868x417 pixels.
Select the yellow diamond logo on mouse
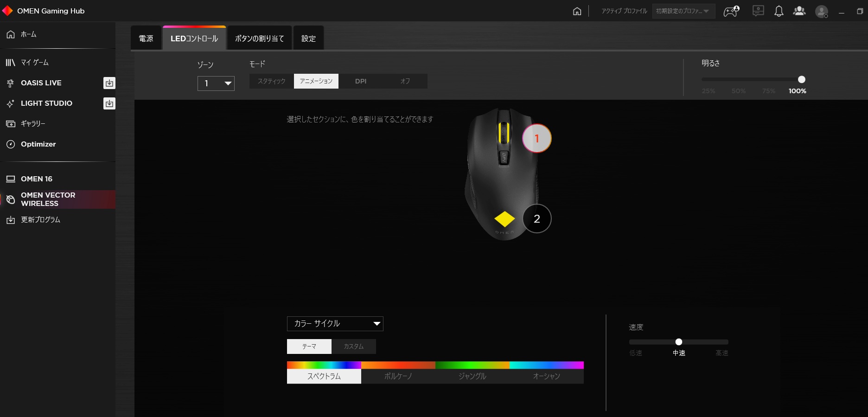click(504, 219)
